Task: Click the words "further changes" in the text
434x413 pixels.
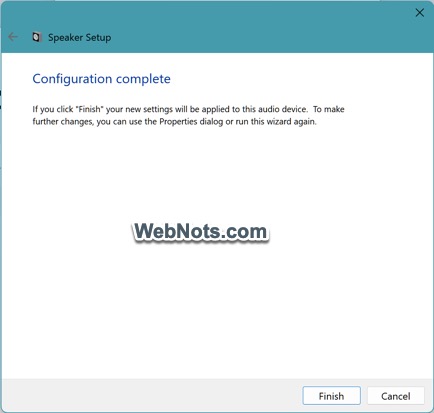Action: coord(62,122)
